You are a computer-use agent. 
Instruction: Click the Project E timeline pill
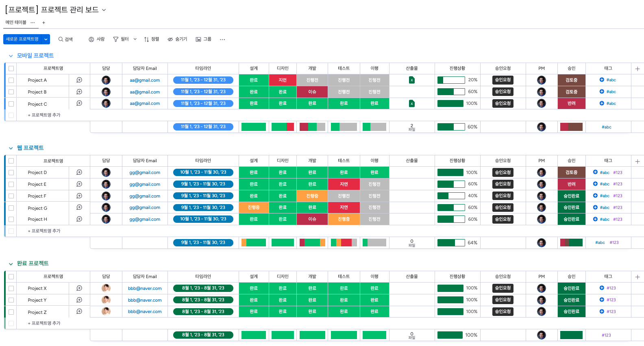(x=203, y=184)
